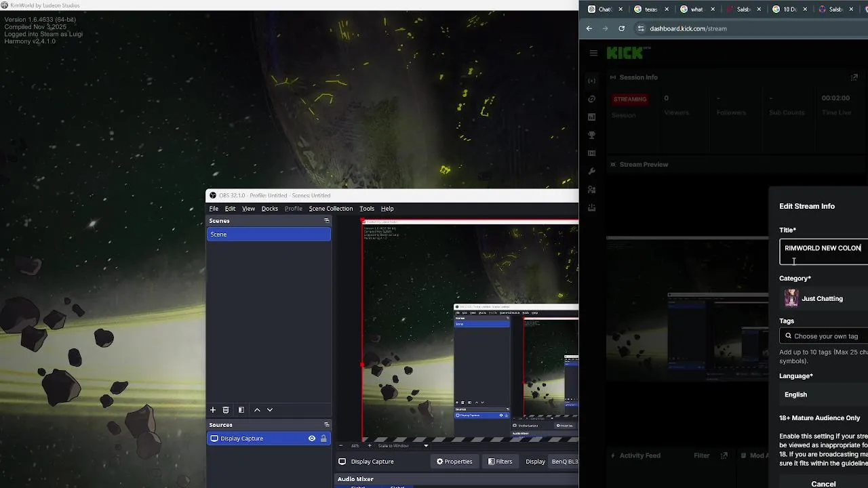This screenshot has width=868, height=488.
Task: Add a new scene with the plus icon in OBS Scenes panel
Action: click(x=213, y=410)
